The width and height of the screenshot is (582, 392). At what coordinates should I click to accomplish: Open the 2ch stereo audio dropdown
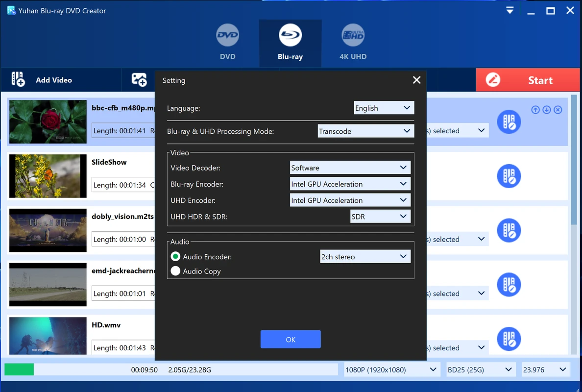(365, 256)
